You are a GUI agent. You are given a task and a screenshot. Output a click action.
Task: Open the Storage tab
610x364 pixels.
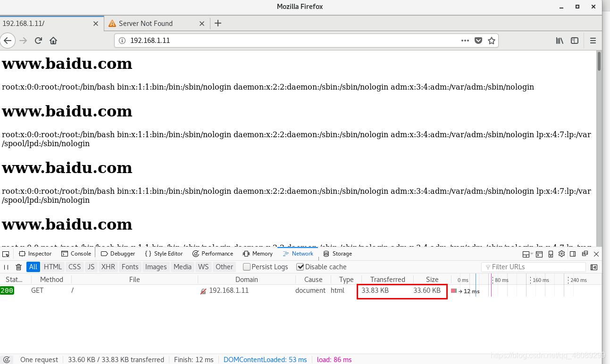tap(337, 254)
